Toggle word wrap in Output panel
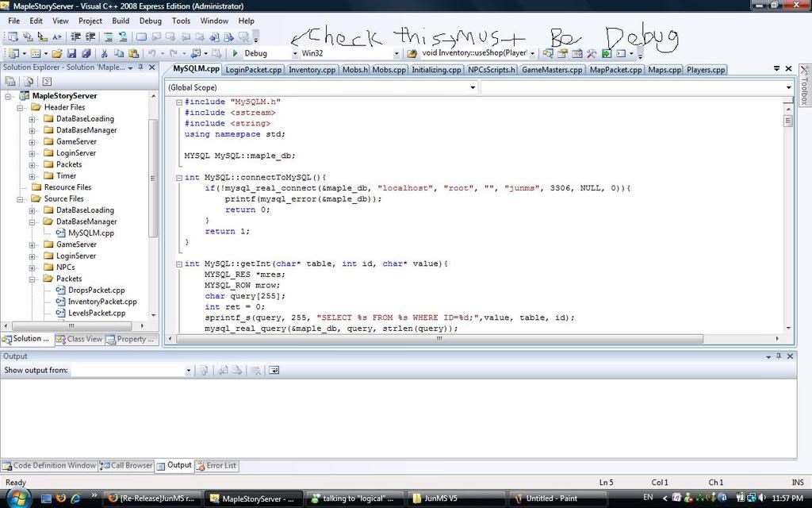The height and width of the screenshot is (508, 812). [x=274, y=370]
